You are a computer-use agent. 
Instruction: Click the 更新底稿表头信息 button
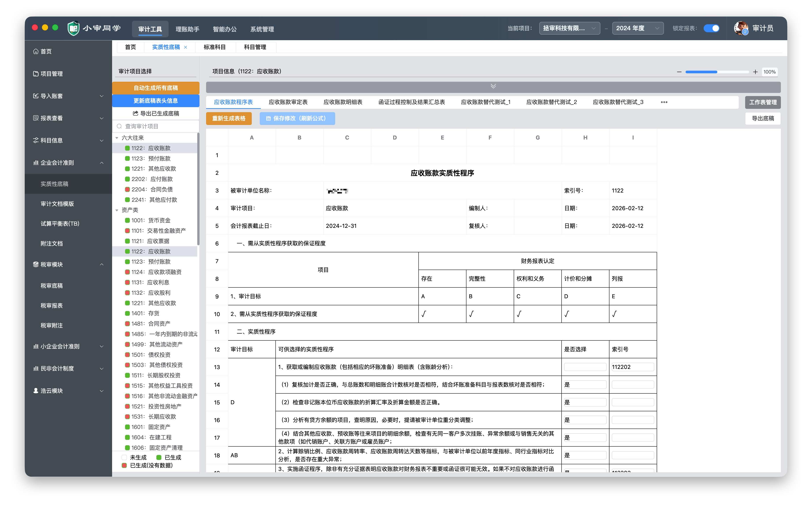coord(155,100)
